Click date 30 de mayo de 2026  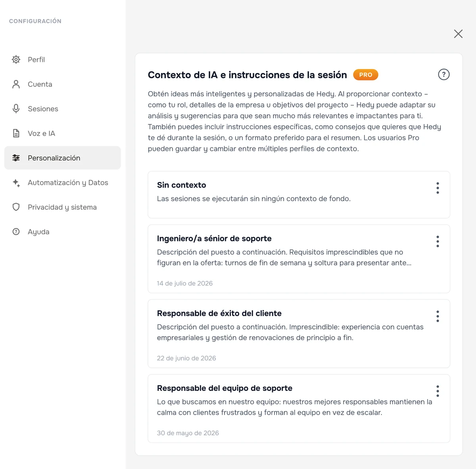(x=188, y=433)
